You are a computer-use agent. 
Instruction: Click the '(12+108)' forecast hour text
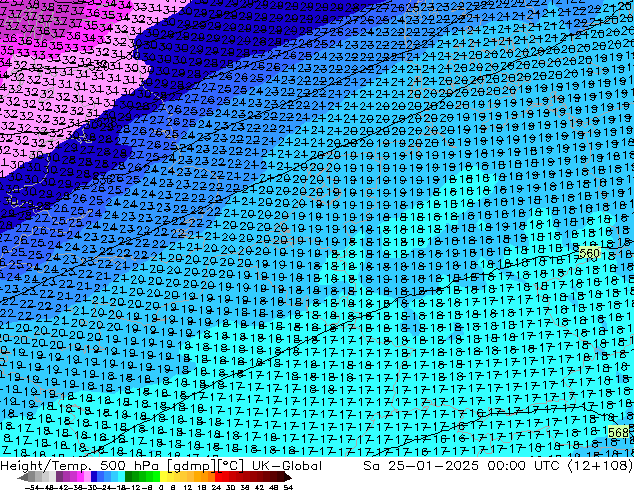(600, 466)
